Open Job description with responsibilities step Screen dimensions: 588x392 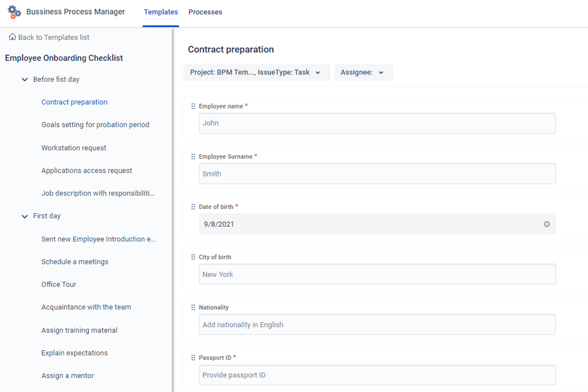click(x=98, y=193)
